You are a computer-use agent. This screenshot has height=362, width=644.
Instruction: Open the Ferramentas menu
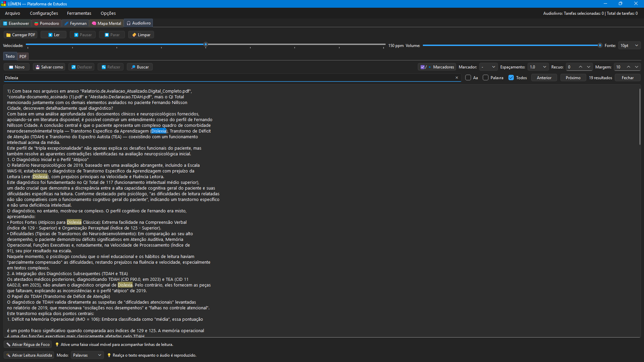[x=79, y=13]
